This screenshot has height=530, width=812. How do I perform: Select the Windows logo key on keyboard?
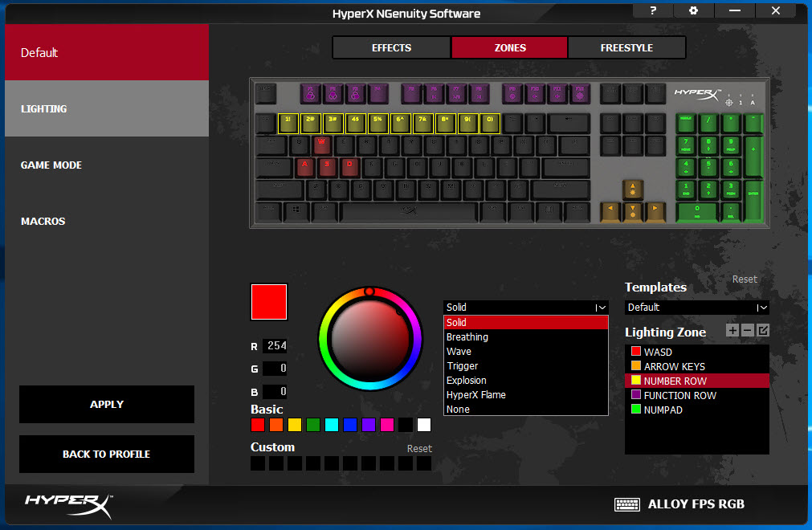(x=296, y=211)
